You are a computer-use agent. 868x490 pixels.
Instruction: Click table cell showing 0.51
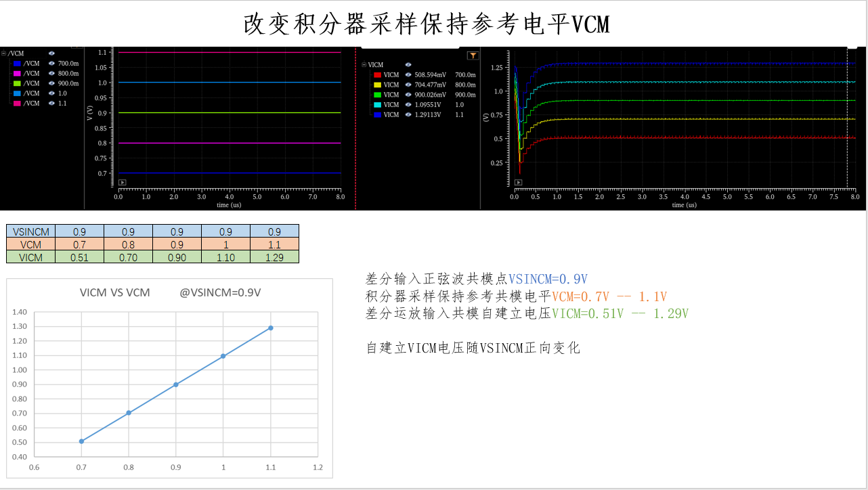point(79,257)
